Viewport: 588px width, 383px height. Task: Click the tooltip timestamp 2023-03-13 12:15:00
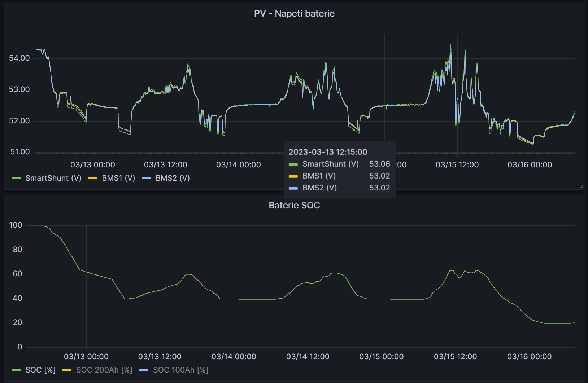point(328,152)
